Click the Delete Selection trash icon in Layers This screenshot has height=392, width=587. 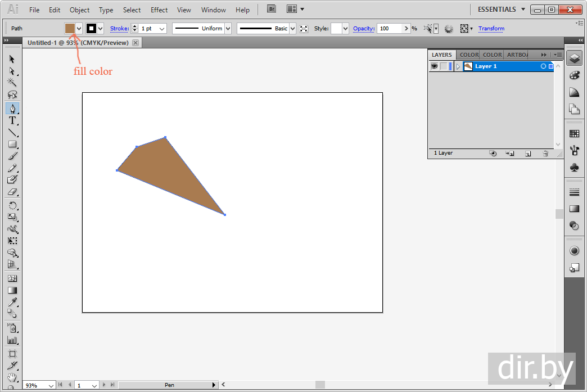click(x=545, y=153)
